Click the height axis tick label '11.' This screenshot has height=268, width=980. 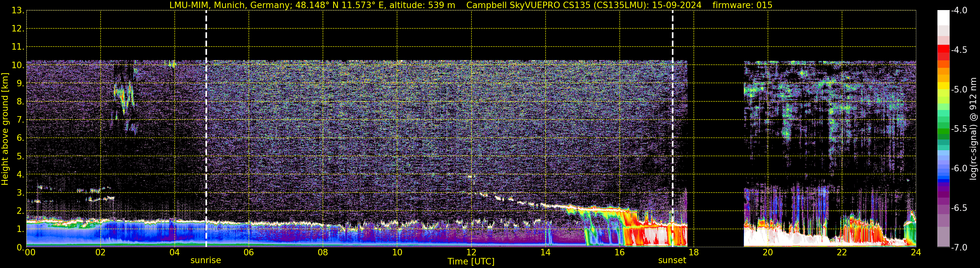click(x=18, y=47)
